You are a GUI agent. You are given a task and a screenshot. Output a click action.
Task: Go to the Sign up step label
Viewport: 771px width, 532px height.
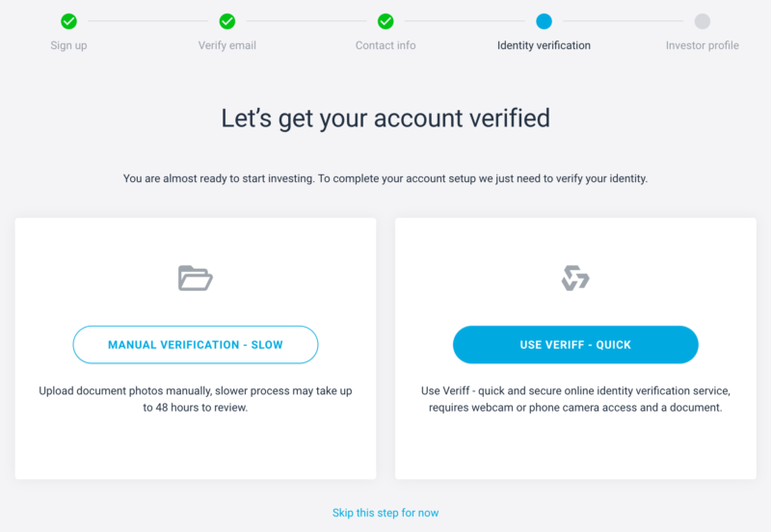coord(68,45)
